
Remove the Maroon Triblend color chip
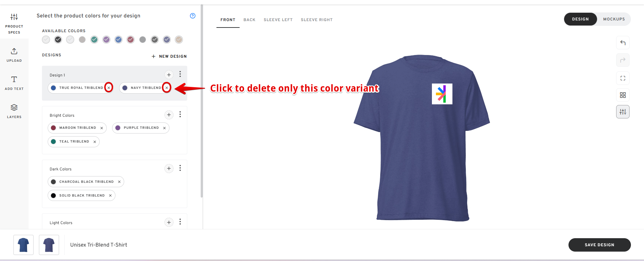pyautogui.click(x=102, y=128)
